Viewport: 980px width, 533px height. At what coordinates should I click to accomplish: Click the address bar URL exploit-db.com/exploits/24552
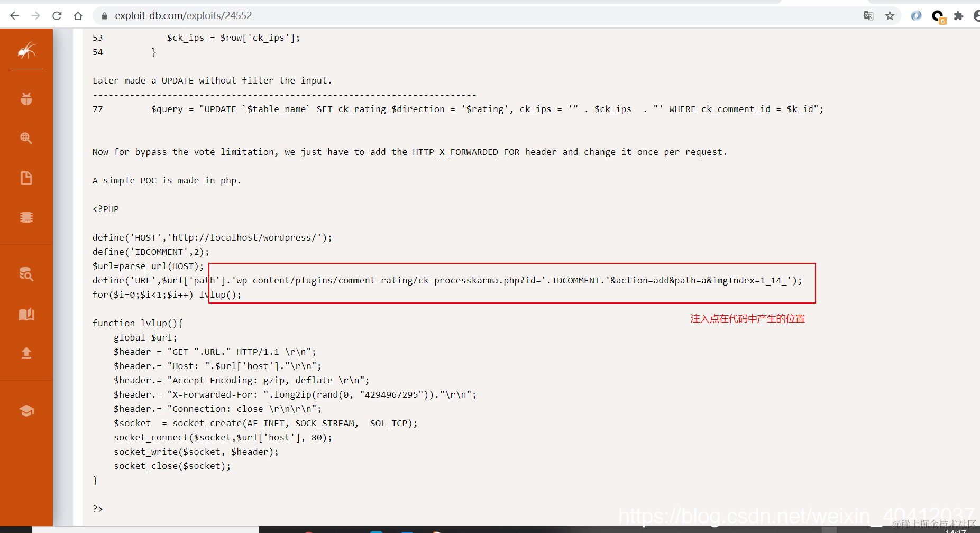pyautogui.click(x=184, y=16)
